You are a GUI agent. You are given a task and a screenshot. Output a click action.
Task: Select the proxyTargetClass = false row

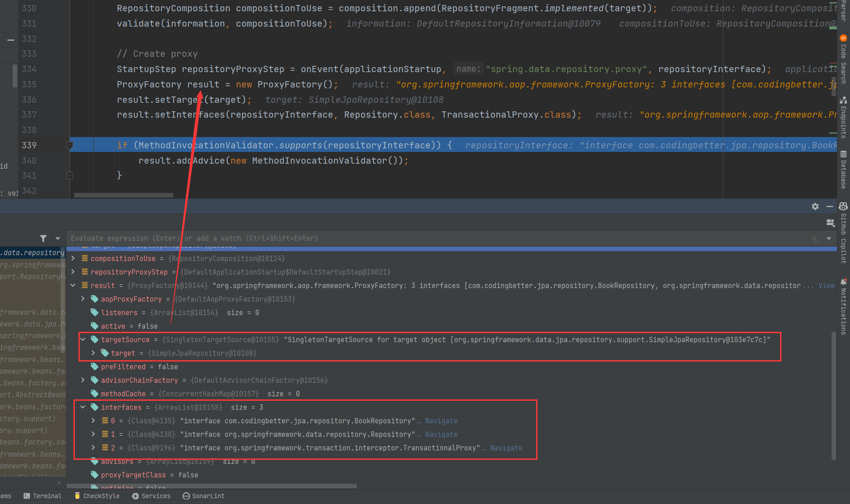point(451,475)
